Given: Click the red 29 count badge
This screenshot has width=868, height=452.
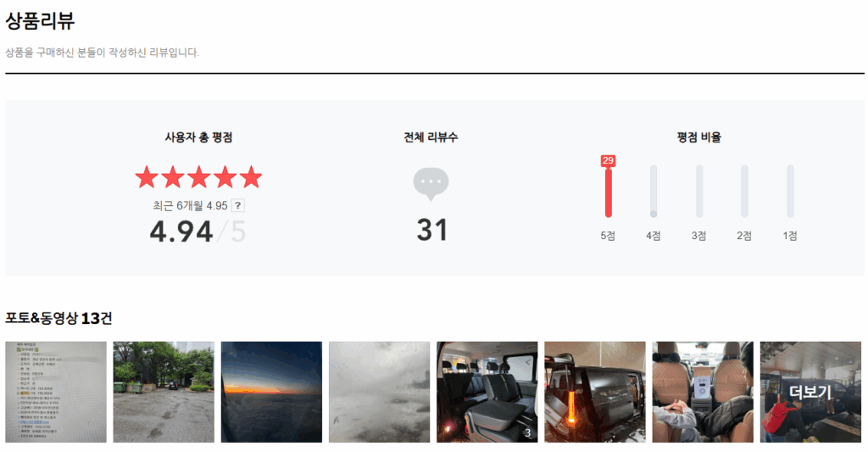Looking at the screenshot, I should coord(608,160).
